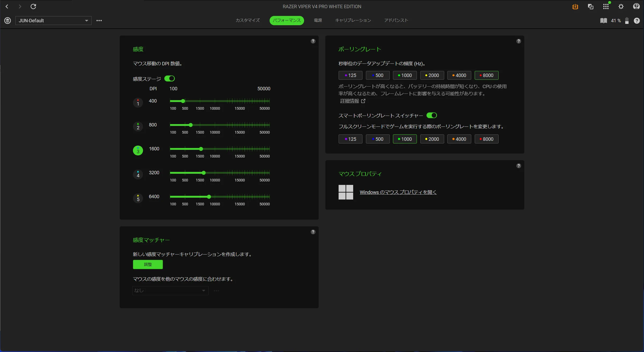This screenshot has height=352, width=644.
Task: Set polling rate to 2000 Hz
Action: pyautogui.click(x=432, y=75)
